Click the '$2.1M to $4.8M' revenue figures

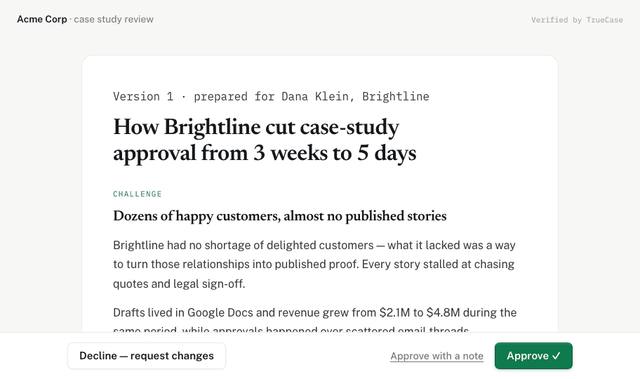[420, 313]
